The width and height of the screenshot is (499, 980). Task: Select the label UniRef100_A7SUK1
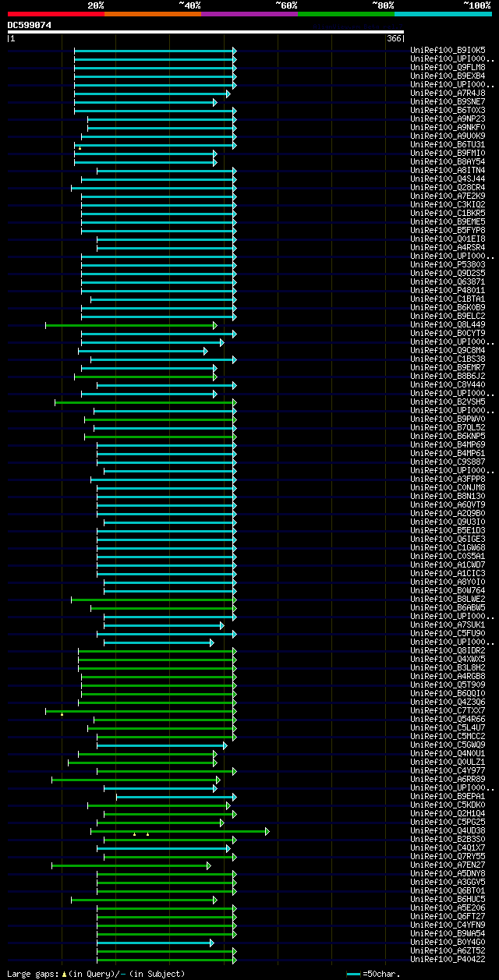coord(448,624)
